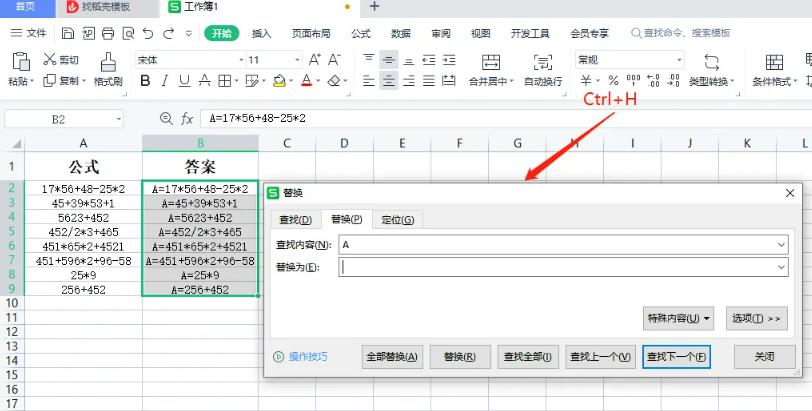Switch to Go To (定位) dialog tab

398,219
